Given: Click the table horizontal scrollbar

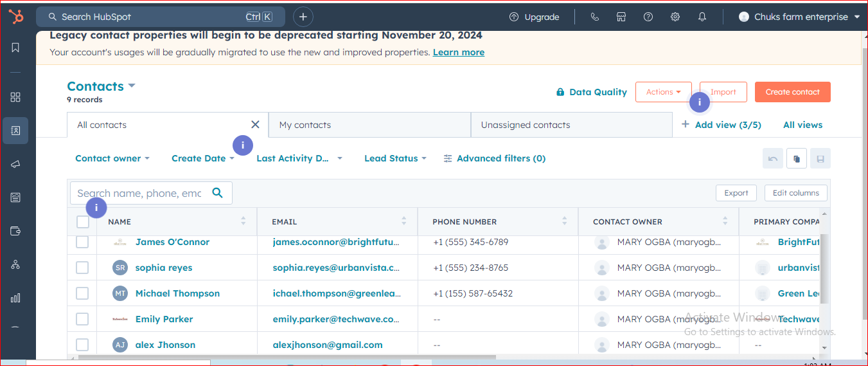Looking at the screenshot, I should point(287,357).
